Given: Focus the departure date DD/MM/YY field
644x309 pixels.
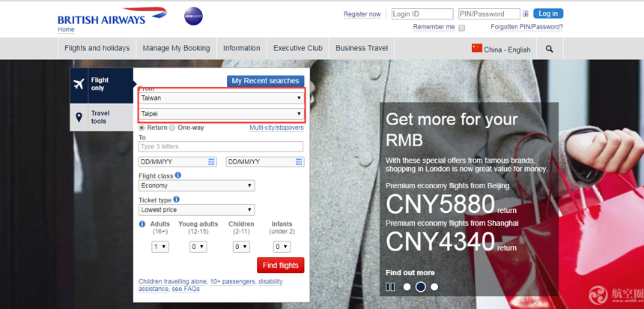Looking at the screenshot, I should pyautogui.click(x=177, y=162).
